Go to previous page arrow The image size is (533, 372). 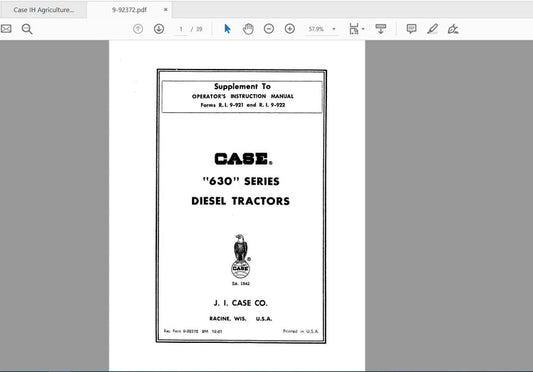click(138, 29)
